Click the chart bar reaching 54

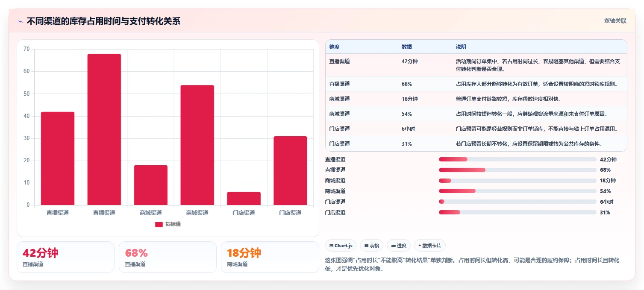pos(197,145)
